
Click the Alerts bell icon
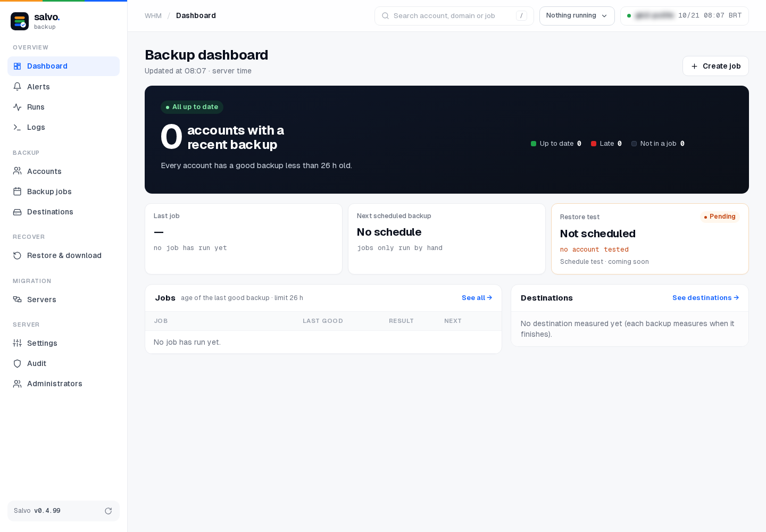coord(17,87)
